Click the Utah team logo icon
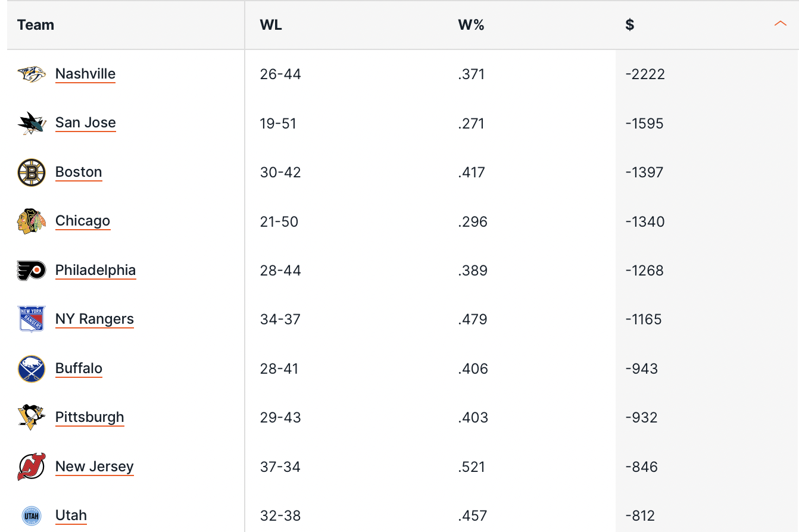Screen dimensions: 799x532 click(x=32, y=515)
